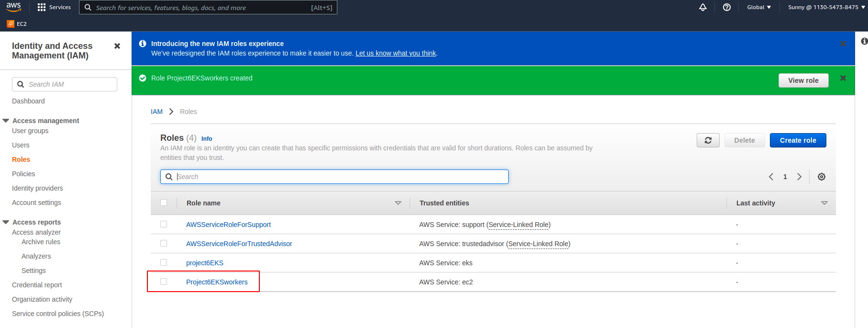868x328 pixels.
Task: Select all roles checkbox in header
Action: [164, 203]
